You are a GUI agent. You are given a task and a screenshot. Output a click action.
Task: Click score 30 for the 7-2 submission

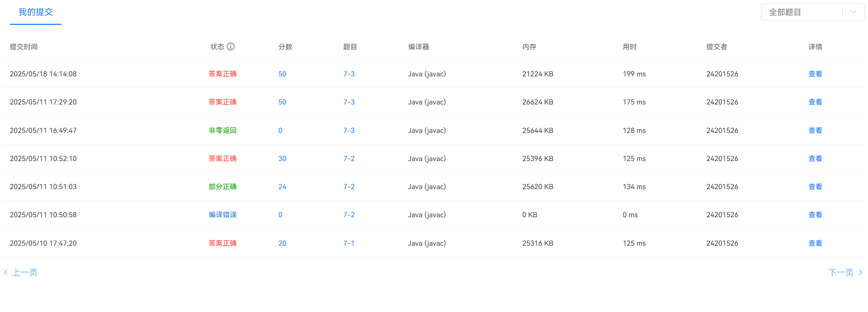[x=282, y=159]
